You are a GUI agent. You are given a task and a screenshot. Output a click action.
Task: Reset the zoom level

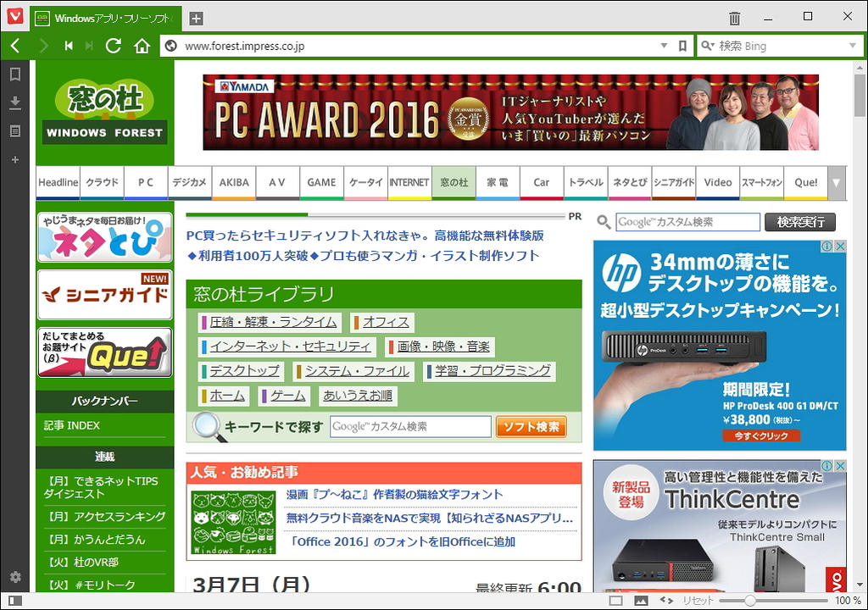[698, 601]
